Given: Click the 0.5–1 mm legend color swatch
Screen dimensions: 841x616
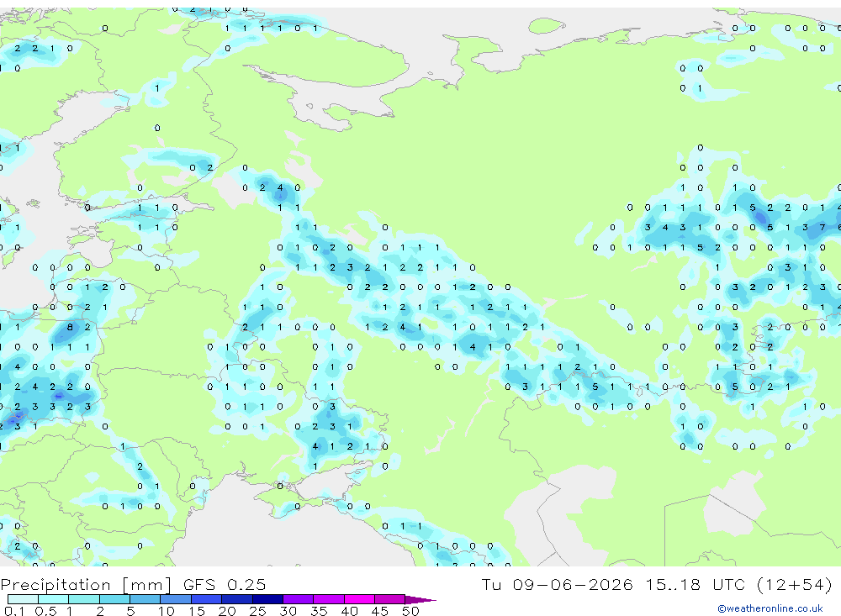Looking at the screenshot, I should (54, 599).
